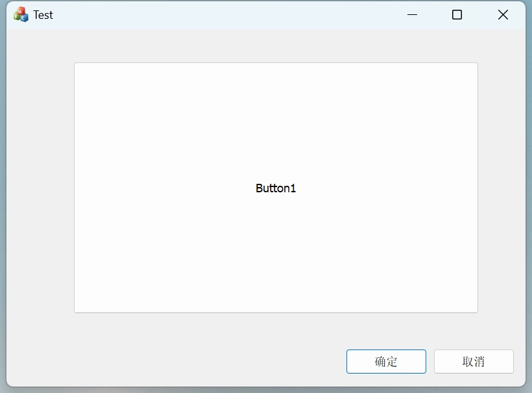Maximize the Test window

pos(457,14)
